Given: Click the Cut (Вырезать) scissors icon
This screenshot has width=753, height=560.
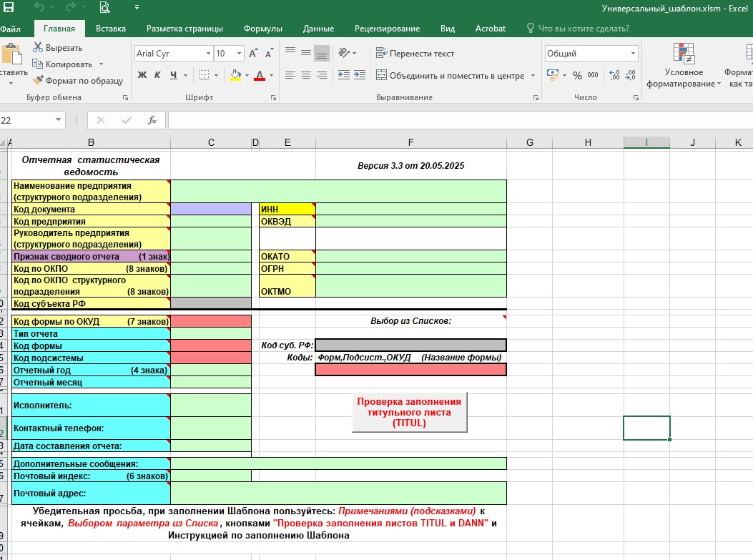Looking at the screenshot, I should pos(39,48).
